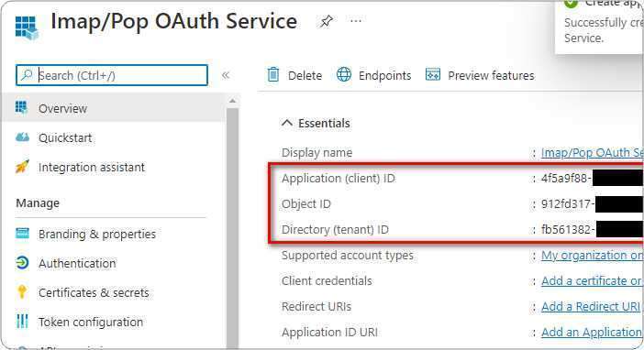Click the sidebar scrollbar up arrow
Viewport: 644px width, 350px height.
coord(232,101)
